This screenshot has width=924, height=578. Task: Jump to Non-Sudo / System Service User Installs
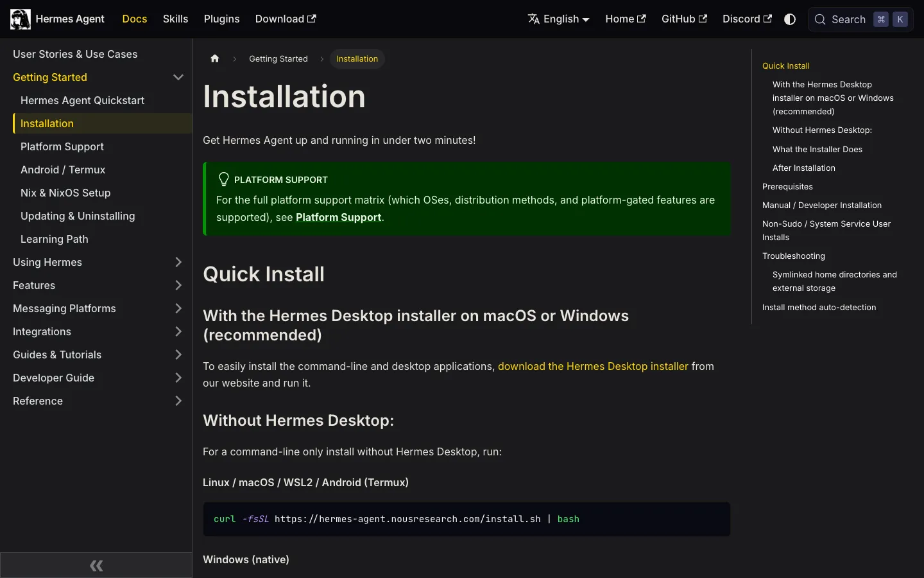[826, 231]
